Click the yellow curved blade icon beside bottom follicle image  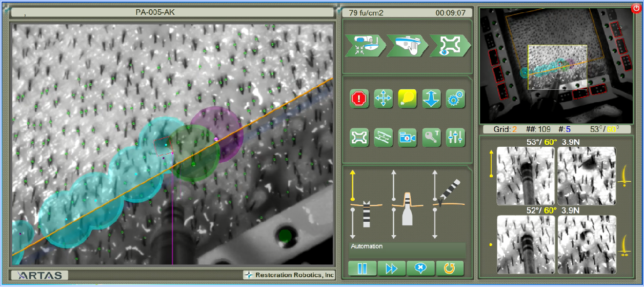(x=625, y=245)
